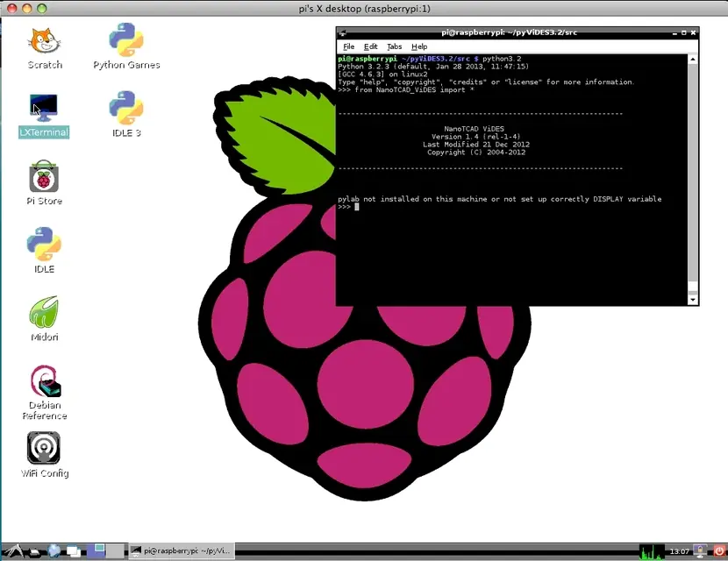Viewport: 728px width, 561px height.
Task: Click 'Version 1.4 (rel-1-4)' text line
Action: click(476, 137)
